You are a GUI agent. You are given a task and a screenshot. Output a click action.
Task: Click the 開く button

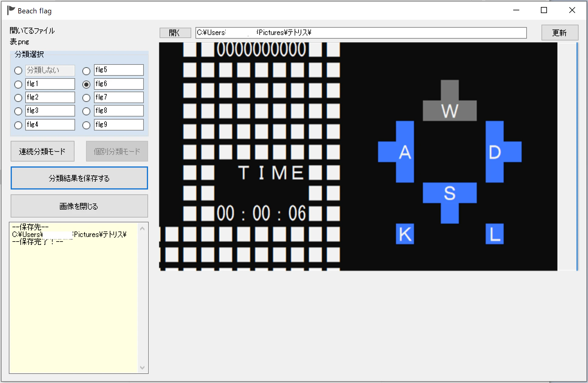coord(175,33)
